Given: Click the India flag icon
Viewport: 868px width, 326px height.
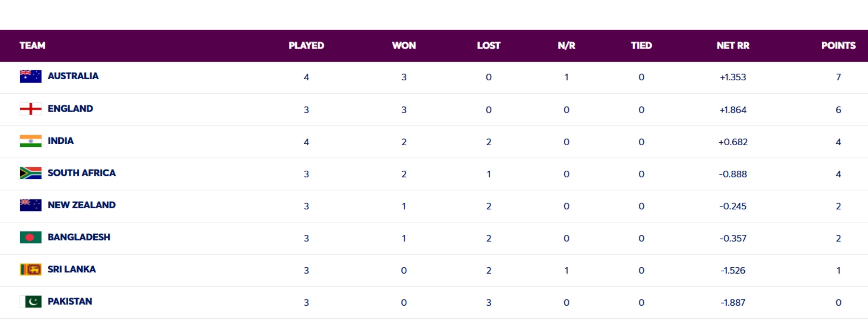Looking at the screenshot, I should [31, 141].
